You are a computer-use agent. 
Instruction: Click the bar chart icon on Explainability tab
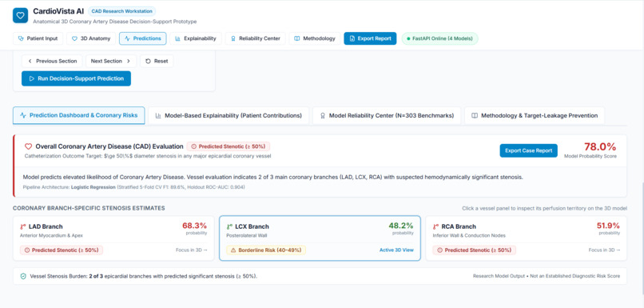(x=177, y=38)
